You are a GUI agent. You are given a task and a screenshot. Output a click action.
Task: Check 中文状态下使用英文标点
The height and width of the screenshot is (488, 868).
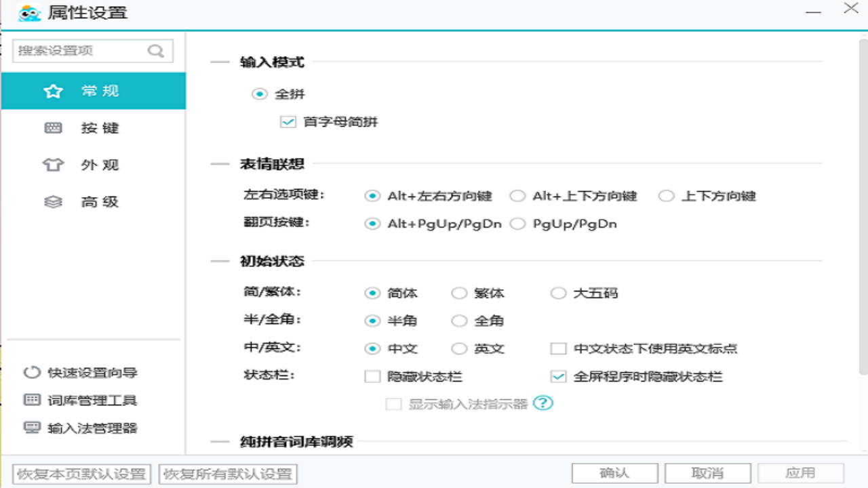[559, 348]
